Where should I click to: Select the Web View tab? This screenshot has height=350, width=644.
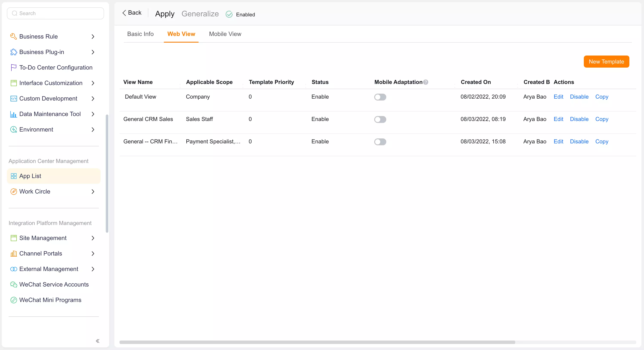point(181,34)
